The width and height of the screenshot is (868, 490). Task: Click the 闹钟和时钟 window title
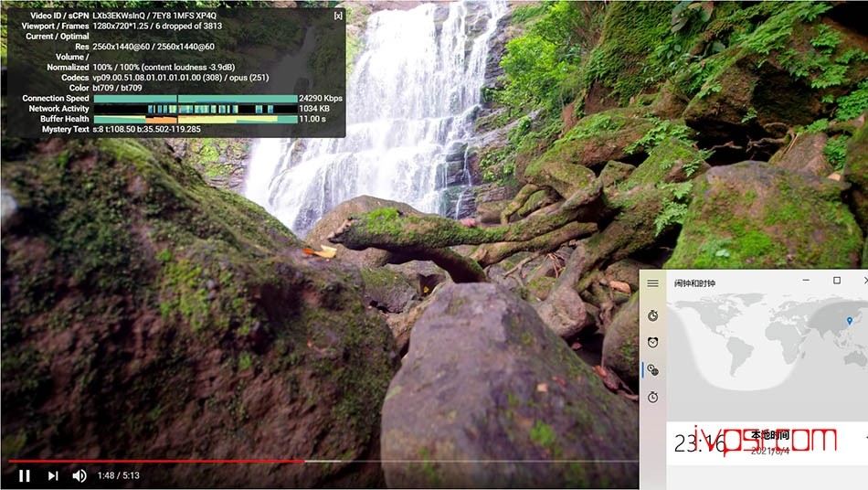(x=694, y=282)
